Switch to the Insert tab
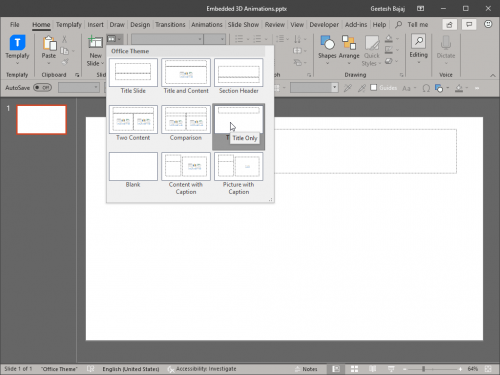The image size is (500, 375). pos(95,25)
